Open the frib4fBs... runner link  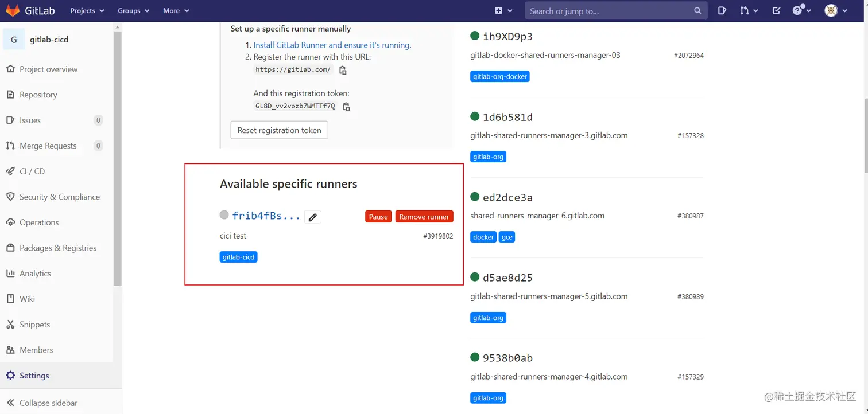pyautogui.click(x=266, y=216)
